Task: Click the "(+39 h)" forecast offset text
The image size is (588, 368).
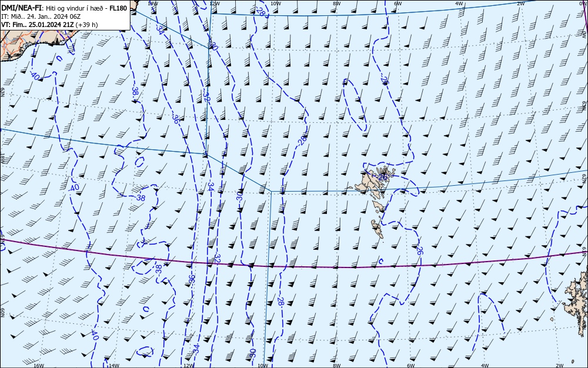Action: [86, 25]
